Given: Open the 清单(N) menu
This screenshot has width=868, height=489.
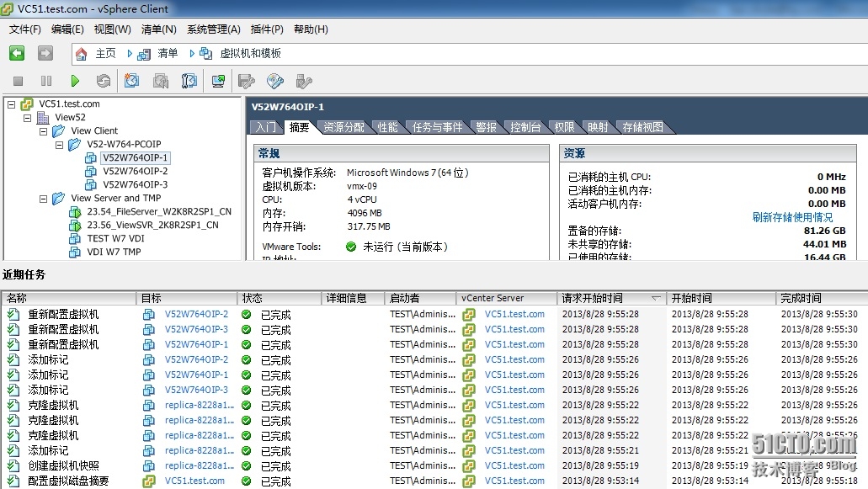Looking at the screenshot, I should (x=159, y=29).
